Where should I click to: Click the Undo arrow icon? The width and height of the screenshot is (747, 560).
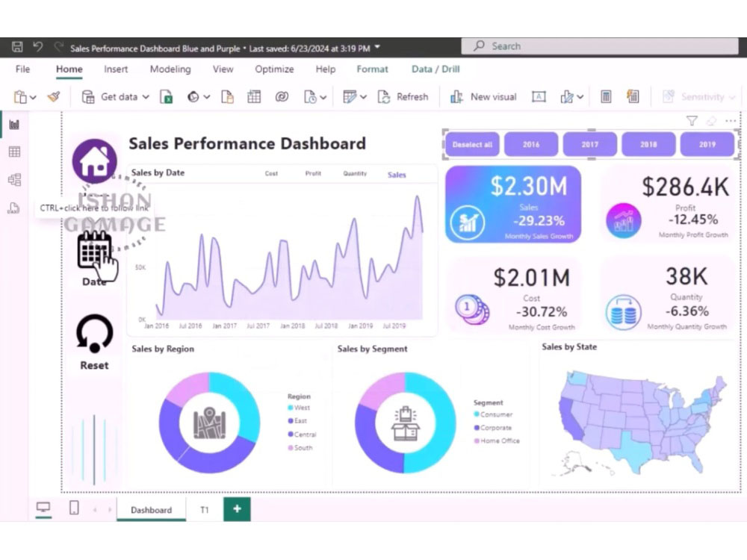pyautogui.click(x=37, y=46)
